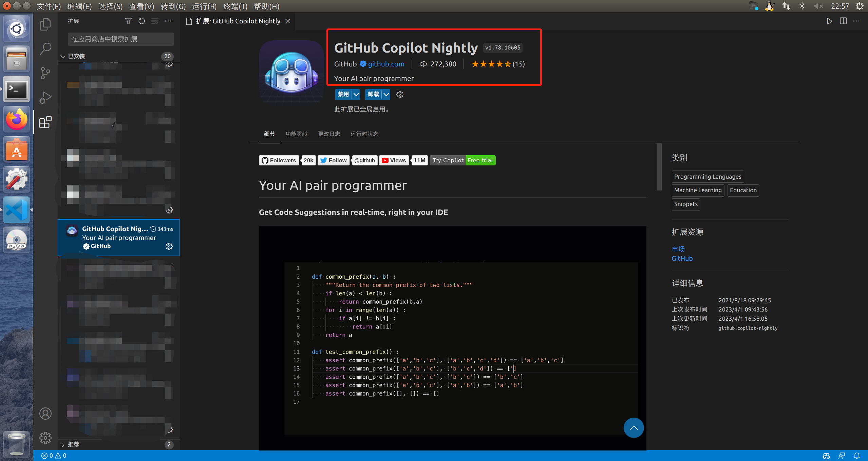Open the 查看(V) menu
868x461 pixels.
[x=141, y=6]
